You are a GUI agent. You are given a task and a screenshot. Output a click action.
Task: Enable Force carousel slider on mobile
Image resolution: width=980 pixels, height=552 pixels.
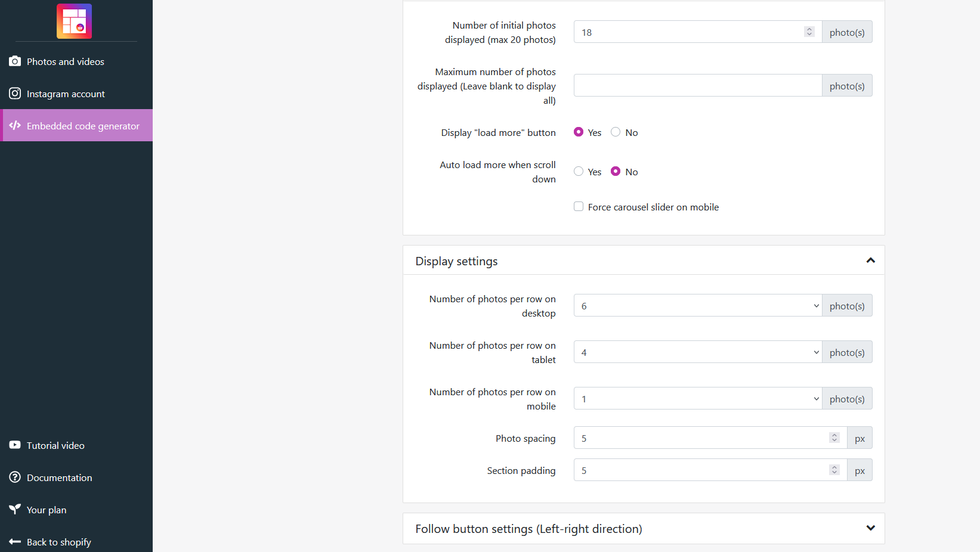(x=579, y=207)
